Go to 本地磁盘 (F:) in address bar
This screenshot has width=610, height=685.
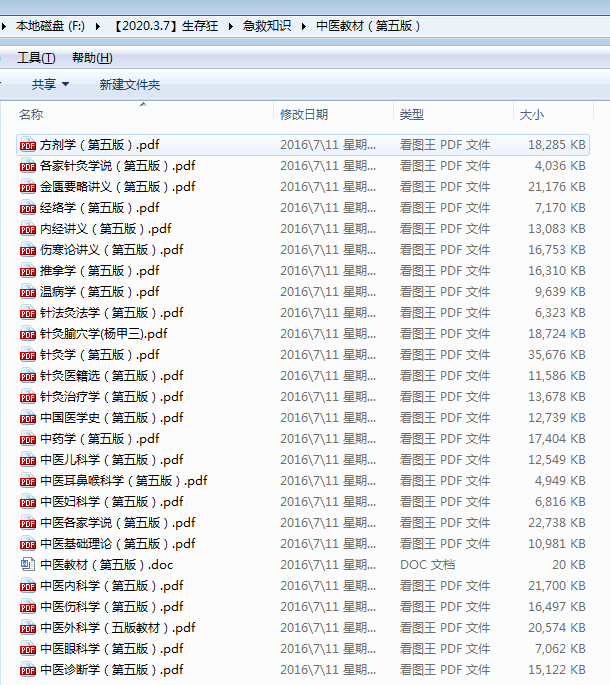pos(50,26)
